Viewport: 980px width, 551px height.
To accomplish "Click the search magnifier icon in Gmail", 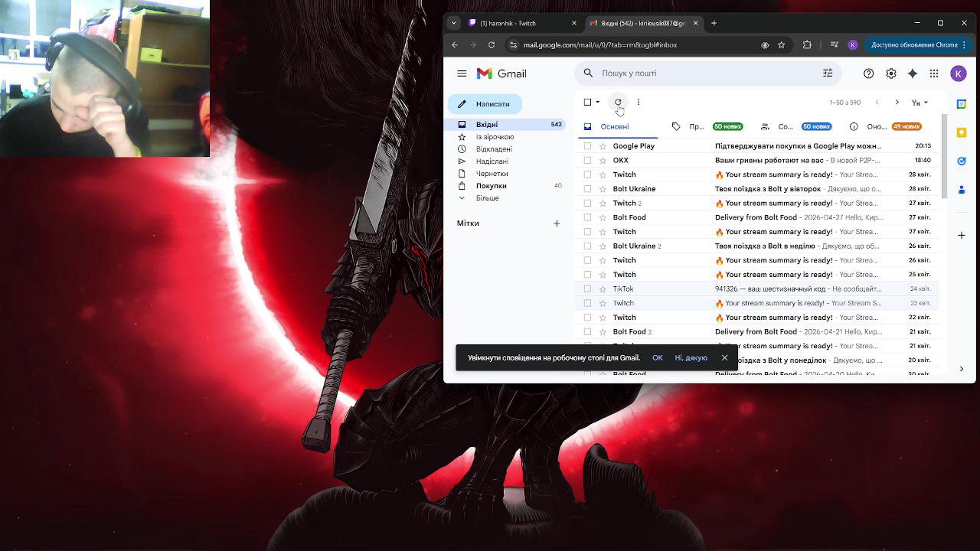I will click(588, 73).
